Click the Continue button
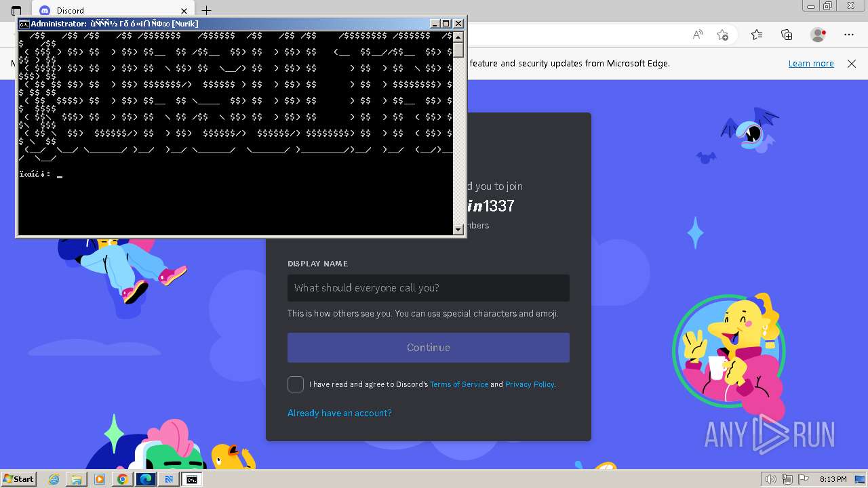The image size is (868, 488). (429, 348)
